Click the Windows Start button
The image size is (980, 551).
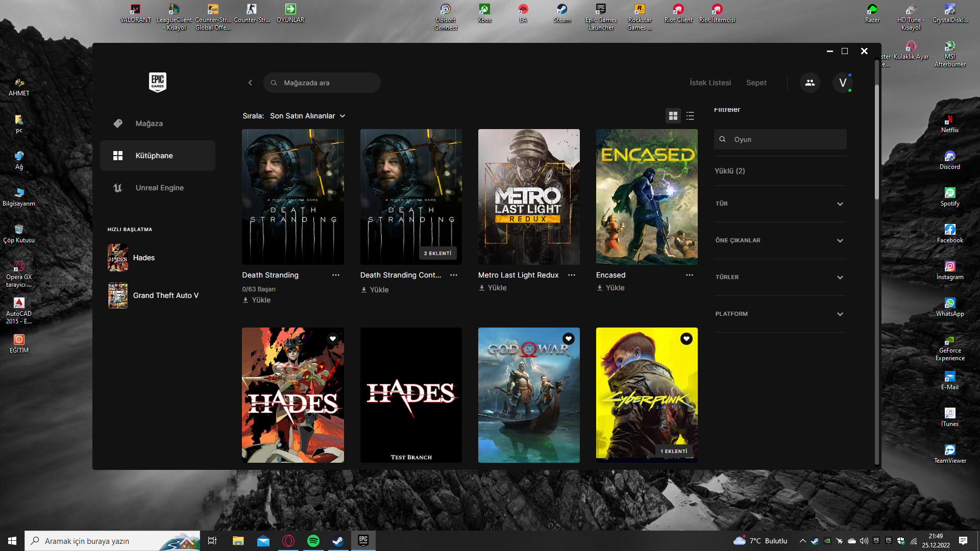pos(12,541)
